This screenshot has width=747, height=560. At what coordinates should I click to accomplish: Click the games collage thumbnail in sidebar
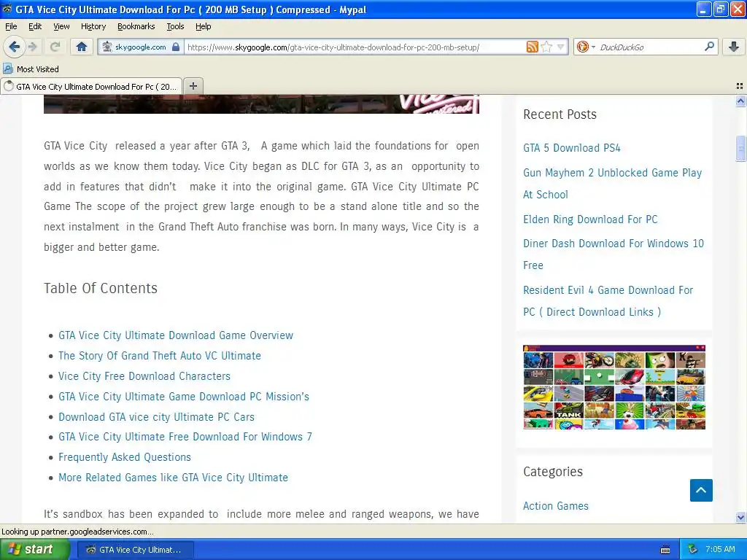tap(614, 387)
